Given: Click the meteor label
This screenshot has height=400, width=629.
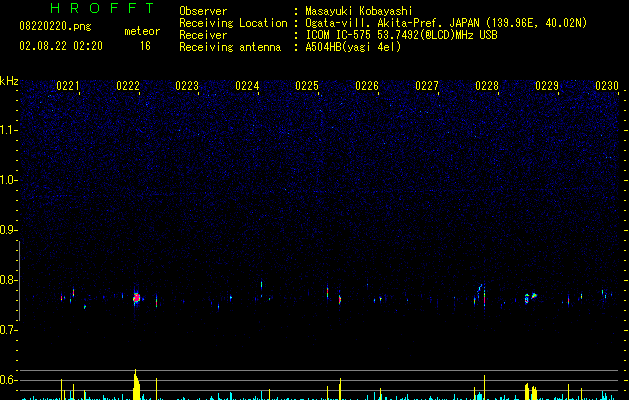Looking at the screenshot, I should 142,31.
